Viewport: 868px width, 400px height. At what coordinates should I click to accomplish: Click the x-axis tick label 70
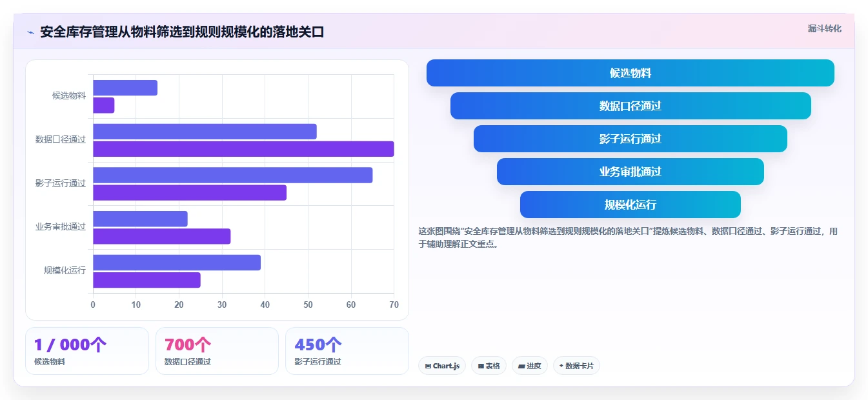(x=394, y=305)
